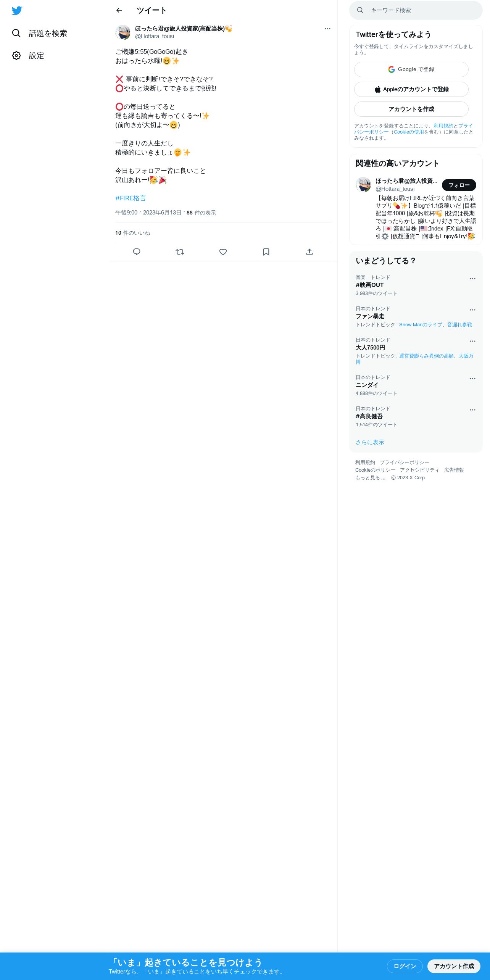The image size is (490, 980).
Task: Open more options for #映画OUT trend
Action: coord(472,279)
